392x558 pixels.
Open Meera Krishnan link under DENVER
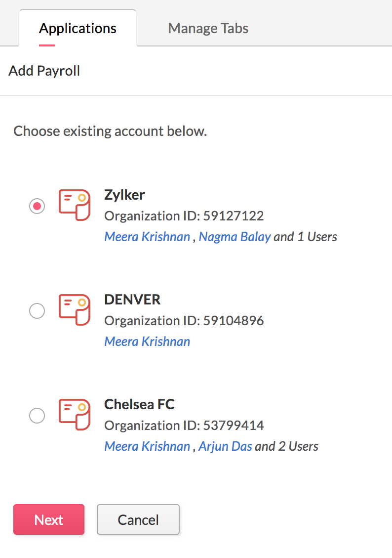tap(147, 342)
